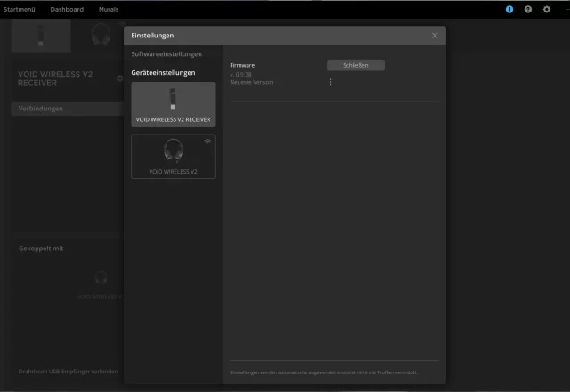Click the receiver thumbnail in the top device bar
The height and width of the screenshot is (392, 570).
coord(41,34)
